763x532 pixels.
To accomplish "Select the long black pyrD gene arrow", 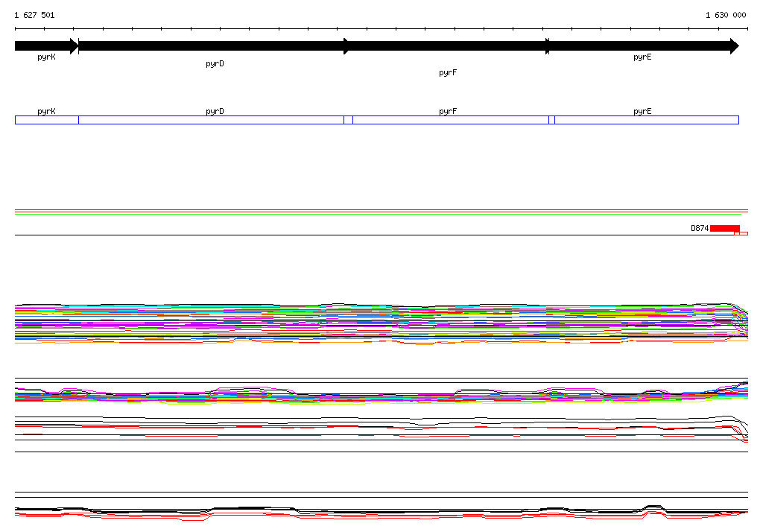I will pyautogui.click(x=214, y=46).
